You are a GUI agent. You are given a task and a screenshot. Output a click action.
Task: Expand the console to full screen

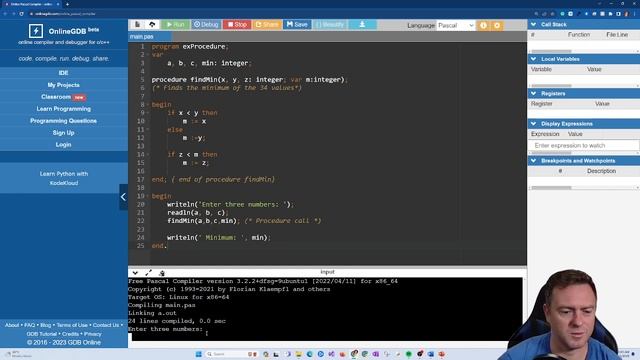149,273
